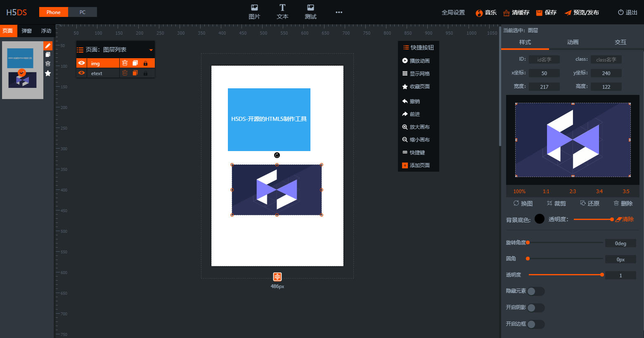Redo with 前进
Viewport: 644px width, 338px height.
point(411,114)
